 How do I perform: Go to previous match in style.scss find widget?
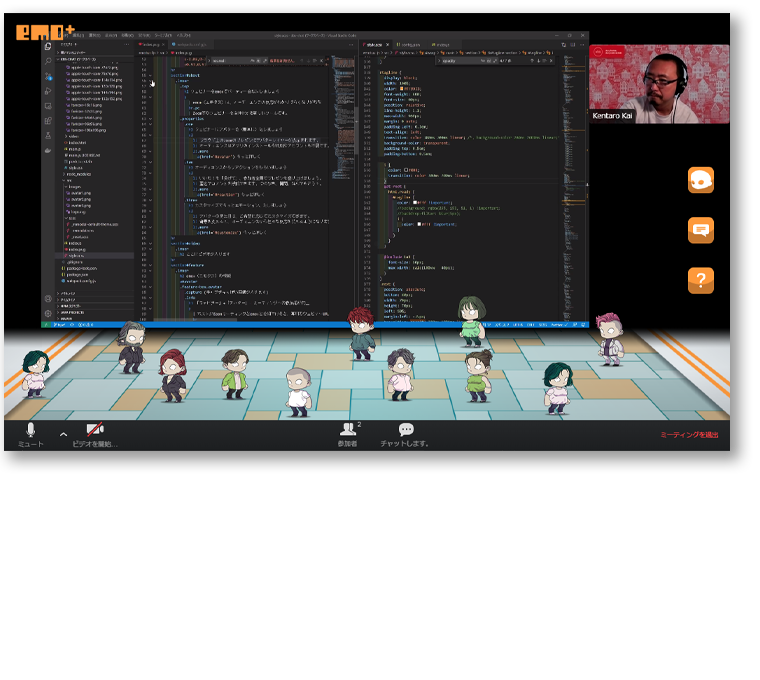(532, 61)
